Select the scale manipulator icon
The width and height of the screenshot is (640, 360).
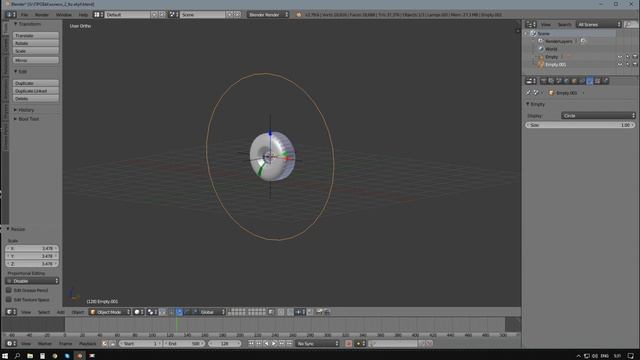click(x=195, y=312)
